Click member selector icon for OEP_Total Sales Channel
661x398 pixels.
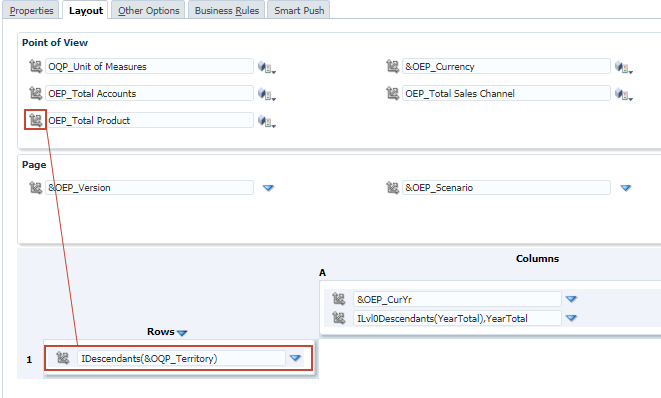392,93
